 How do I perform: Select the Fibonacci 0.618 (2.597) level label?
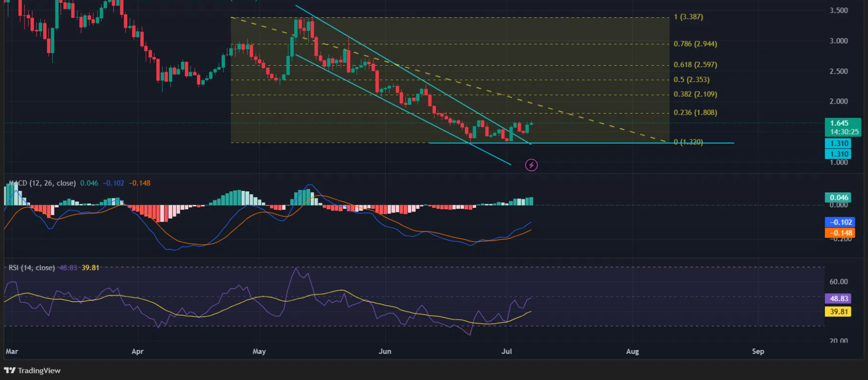pos(695,65)
